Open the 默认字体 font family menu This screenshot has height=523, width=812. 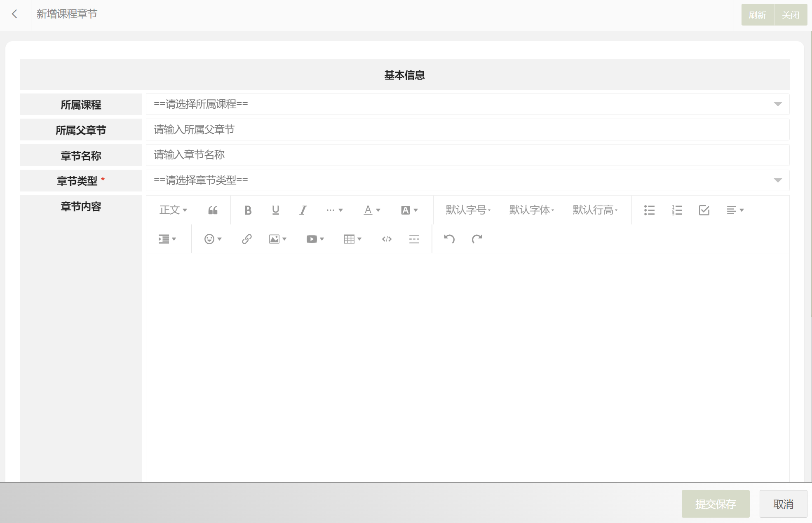pos(531,210)
